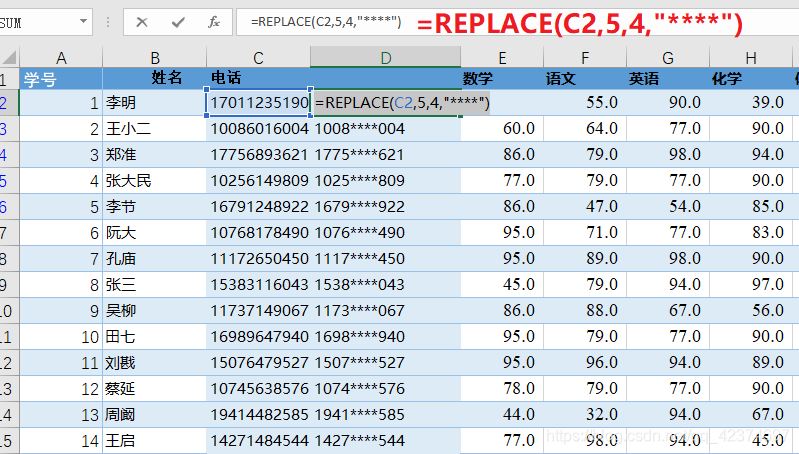This screenshot has width=799, height=454.
Task: Click the 语文 header cell
Action: (585, 79)
